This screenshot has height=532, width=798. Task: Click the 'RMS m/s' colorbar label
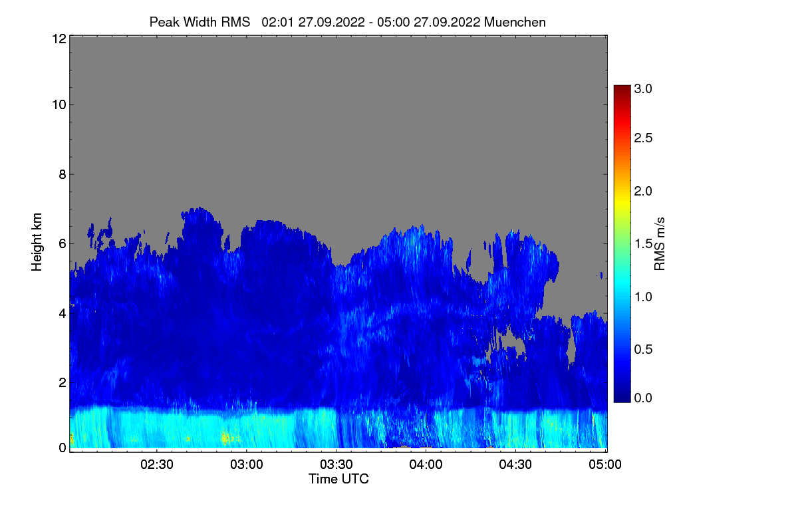coord(660,243)
